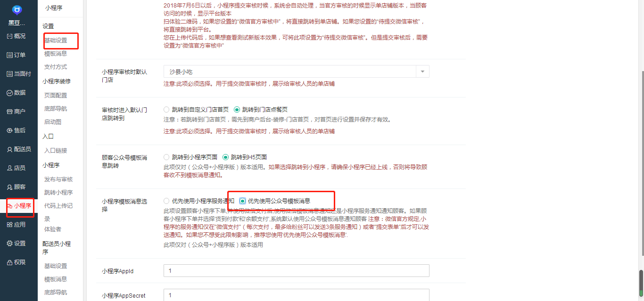Open the 店员 staff icon
This screenshot has width=644, height=301.
(9, 168)
